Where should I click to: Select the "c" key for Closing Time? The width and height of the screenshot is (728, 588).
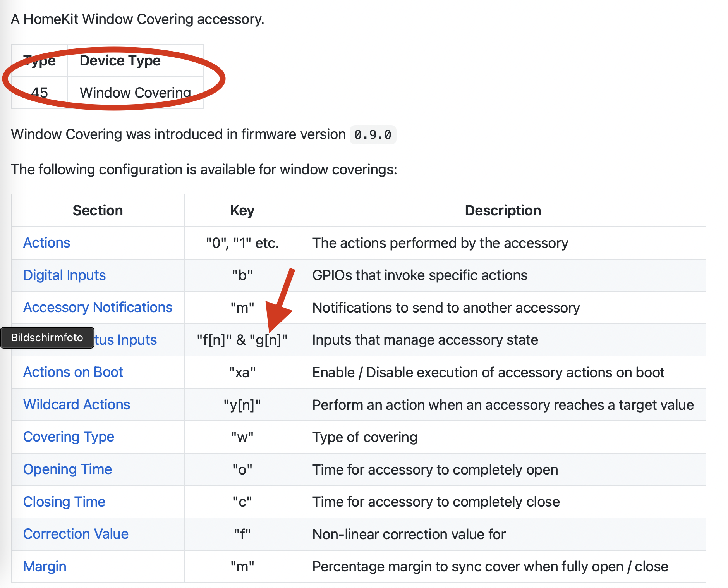point(242,502)
